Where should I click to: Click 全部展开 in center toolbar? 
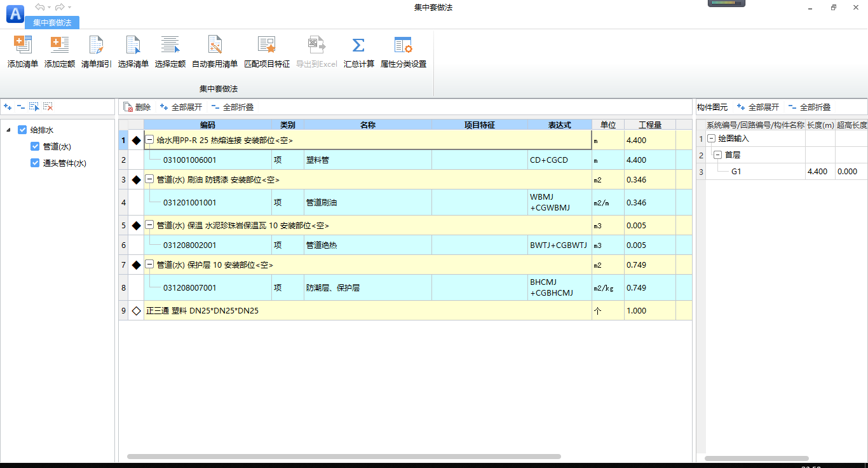[180, 107]
